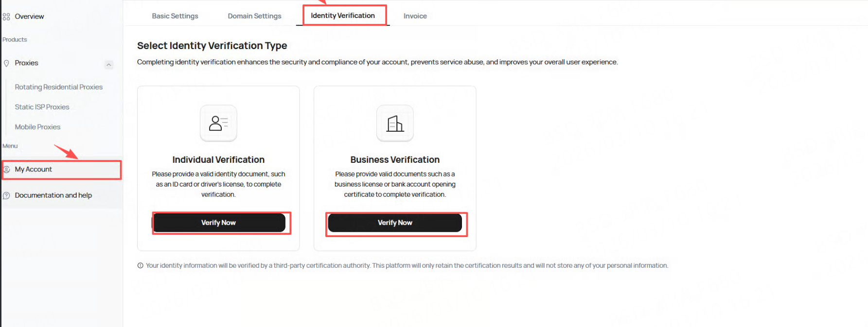Select the Individual Verification person icon
This screenshot has height=327, width=868.
click(x=218, y=123)
